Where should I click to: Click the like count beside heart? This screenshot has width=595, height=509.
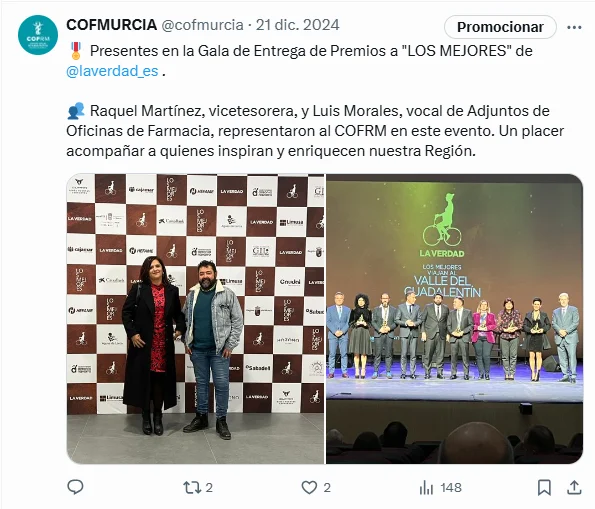coord(327,488)
